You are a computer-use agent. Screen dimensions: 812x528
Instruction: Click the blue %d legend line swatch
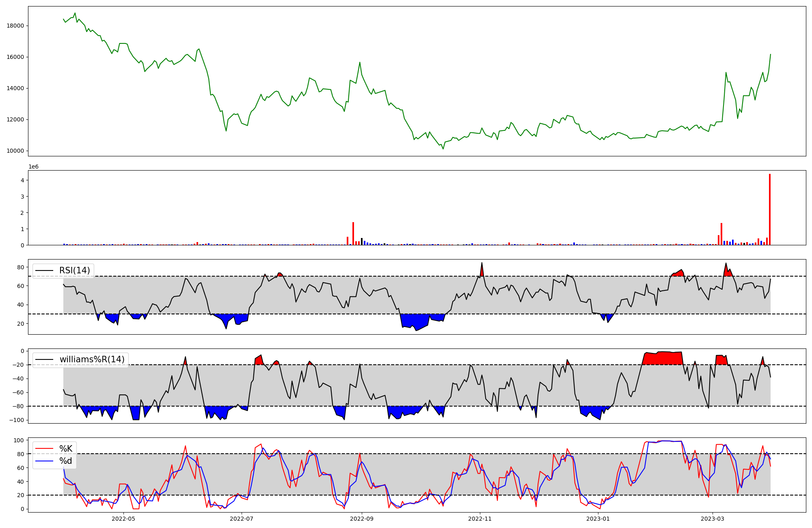coord(44,461)
